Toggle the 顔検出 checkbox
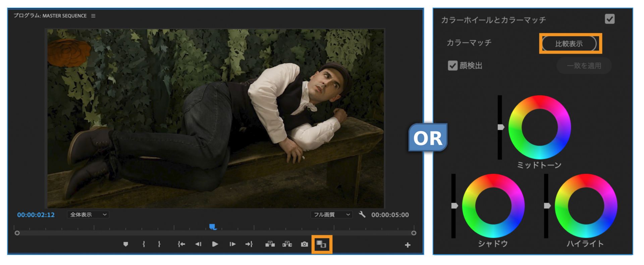The width and height of the screenshot is (644, 265). tap(452, 66)
